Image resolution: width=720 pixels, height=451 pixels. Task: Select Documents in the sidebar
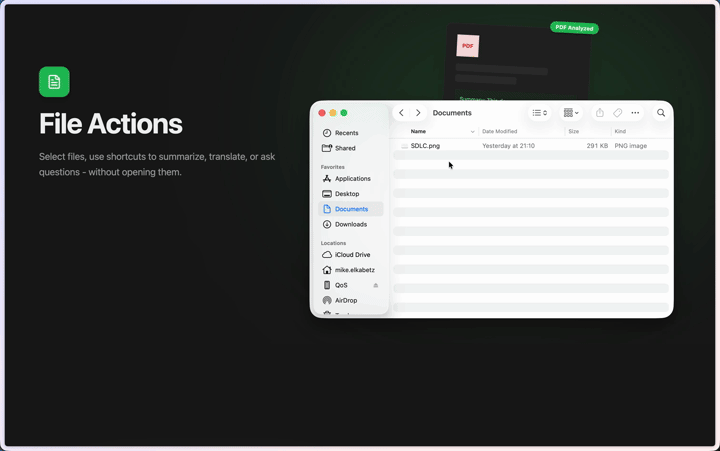click(x=351, y=209)
